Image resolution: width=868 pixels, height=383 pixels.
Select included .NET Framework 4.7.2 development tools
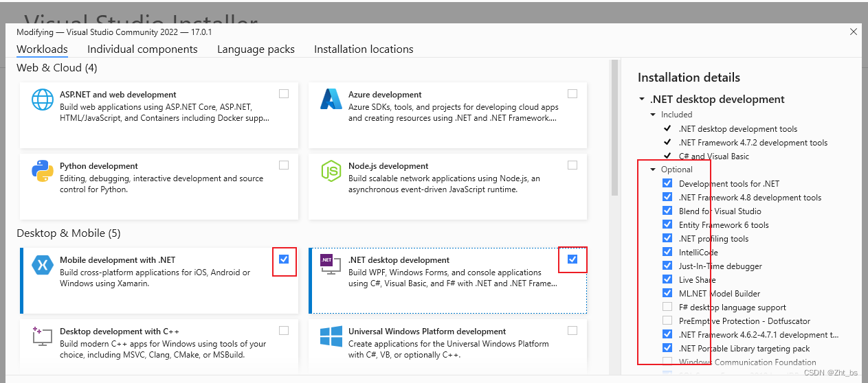(x=753, y=143)
